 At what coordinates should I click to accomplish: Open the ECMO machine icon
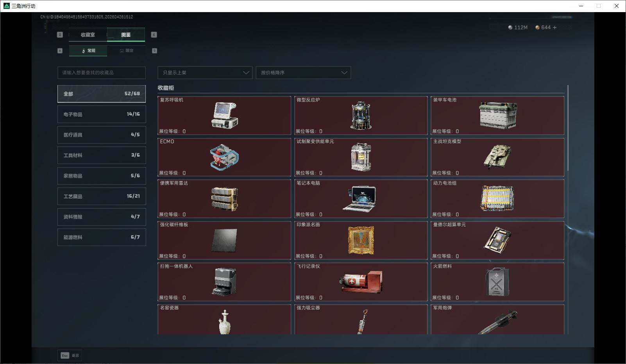point(224,157)
